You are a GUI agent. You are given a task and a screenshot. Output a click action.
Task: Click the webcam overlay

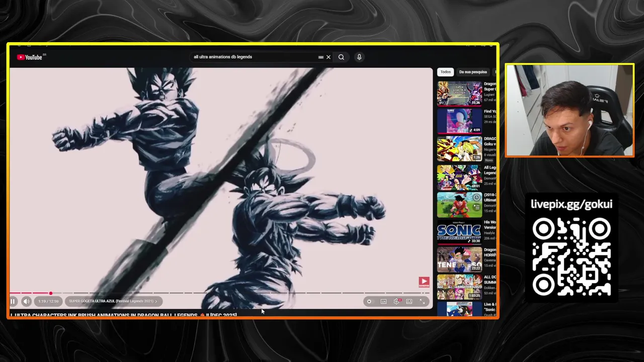pyautogui.click(x=570, y=110)
